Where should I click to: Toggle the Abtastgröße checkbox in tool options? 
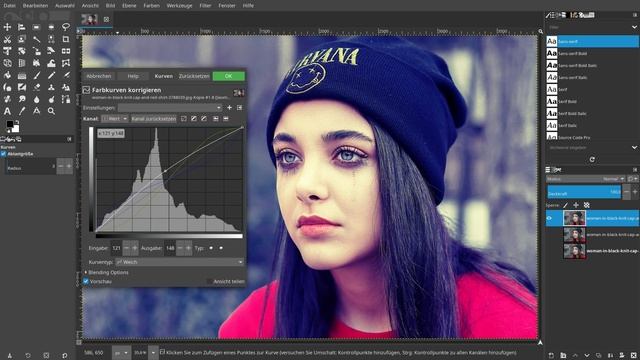pos(4,154)
